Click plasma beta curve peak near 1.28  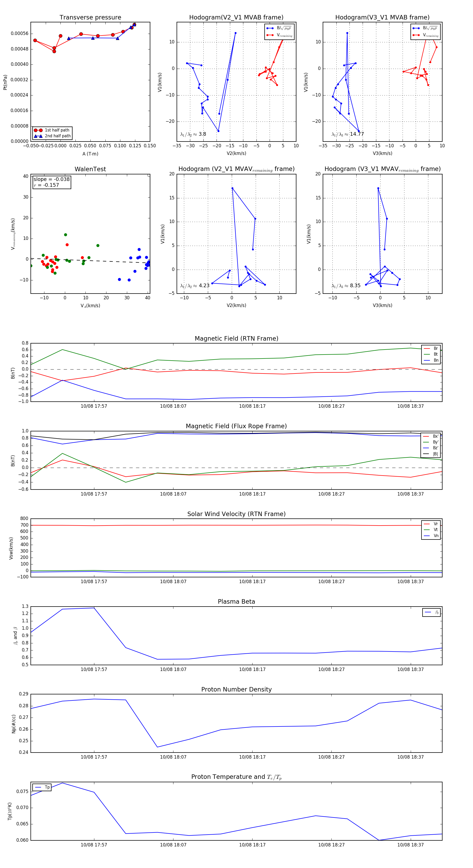[94, 608]
